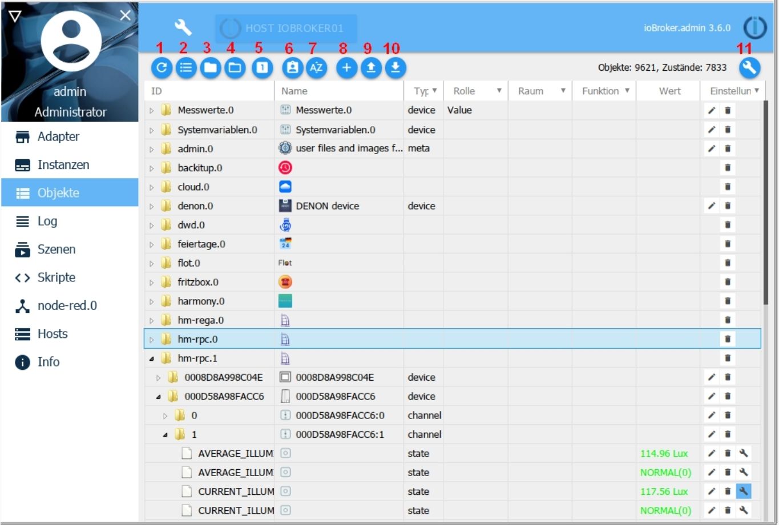Expand the hm-rega.0 folder
Screen dimensions: 779x532
pyautogui.click(x=151, y=321)
